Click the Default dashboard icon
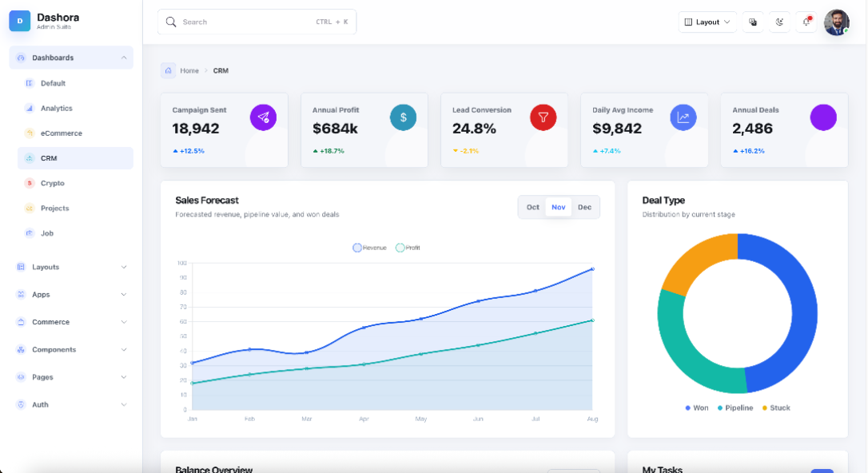This screenshot has width=868, height=473. coord(30,83)
